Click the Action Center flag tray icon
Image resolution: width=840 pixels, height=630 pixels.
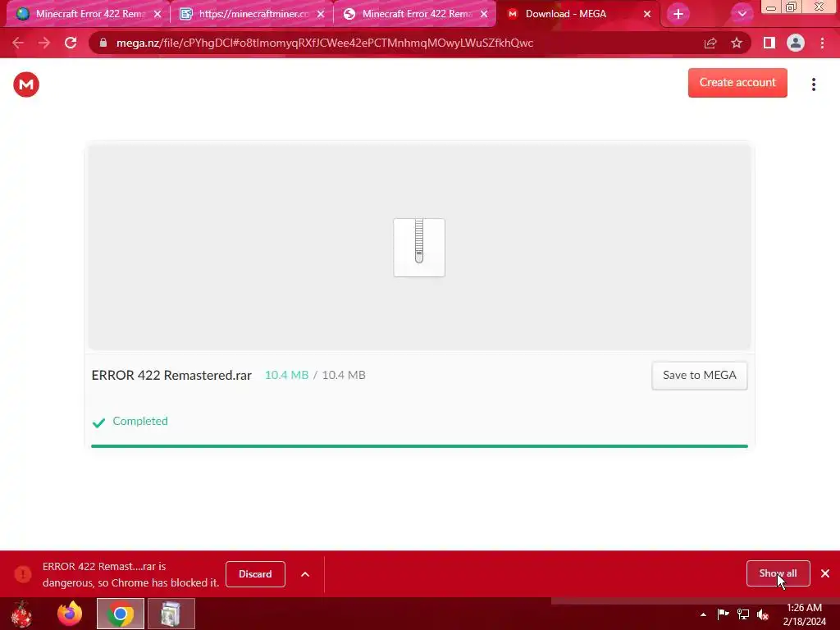click(723, 614)
